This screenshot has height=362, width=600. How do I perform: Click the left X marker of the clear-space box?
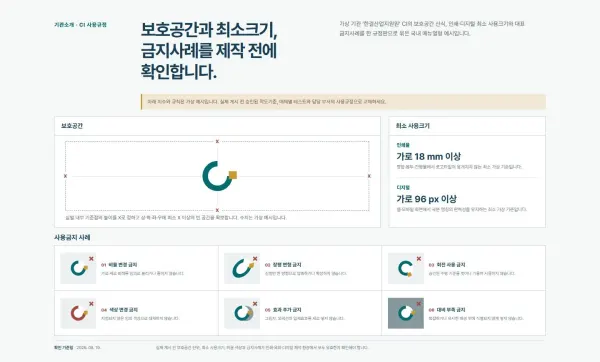click(65, 176)
